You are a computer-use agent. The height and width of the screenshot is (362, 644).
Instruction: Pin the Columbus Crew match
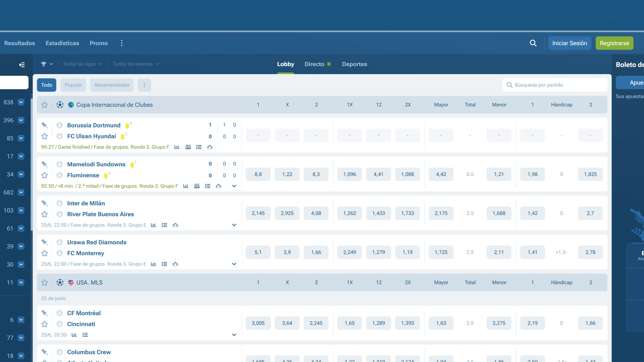(x=44, y=352)
